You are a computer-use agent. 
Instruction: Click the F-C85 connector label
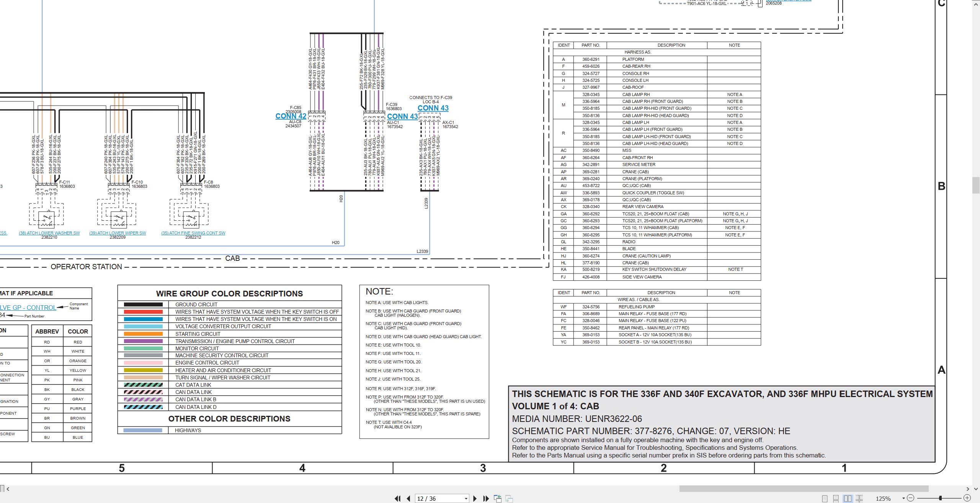pos(296,108)
